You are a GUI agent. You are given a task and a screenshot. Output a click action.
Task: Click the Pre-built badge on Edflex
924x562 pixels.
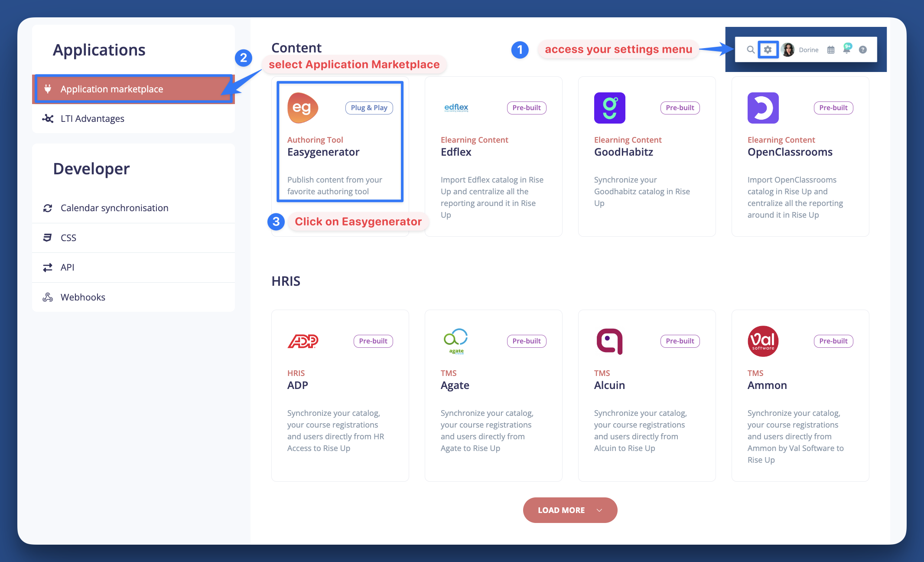point(527,108)
